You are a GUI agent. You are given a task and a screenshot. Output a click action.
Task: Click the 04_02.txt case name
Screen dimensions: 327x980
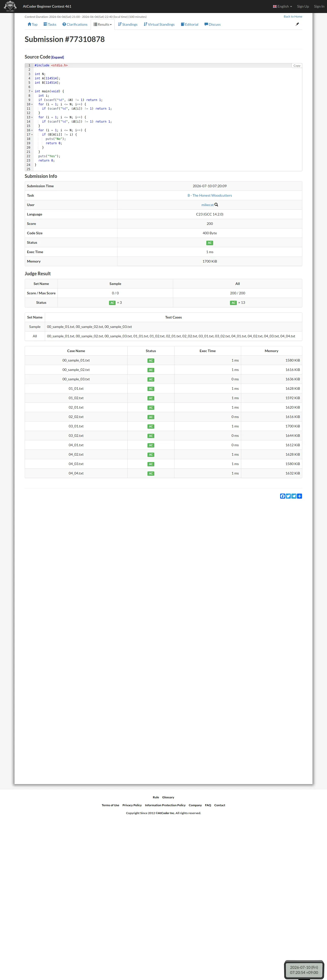76,455
